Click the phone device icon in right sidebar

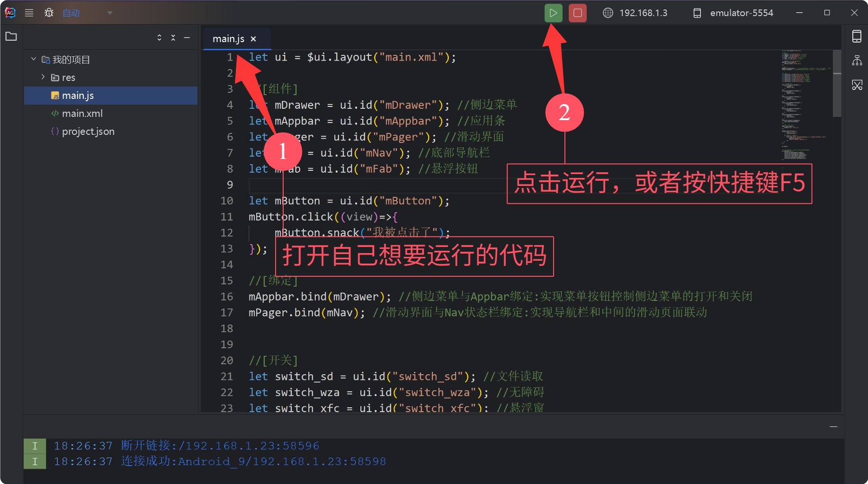[857, 36]
